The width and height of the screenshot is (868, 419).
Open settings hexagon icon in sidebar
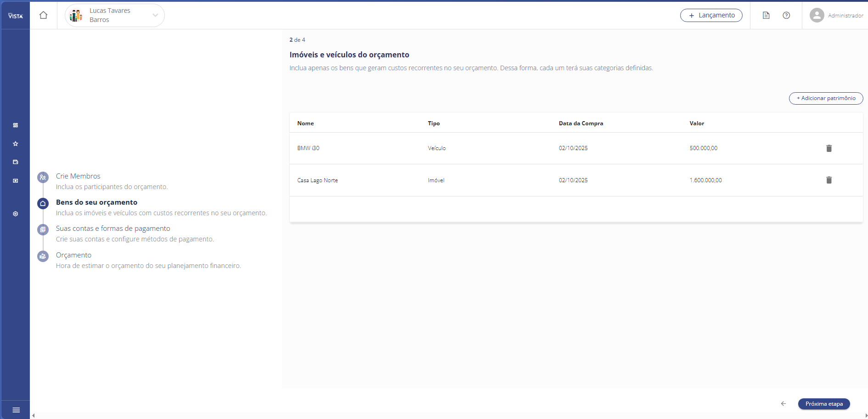(16, 214)
